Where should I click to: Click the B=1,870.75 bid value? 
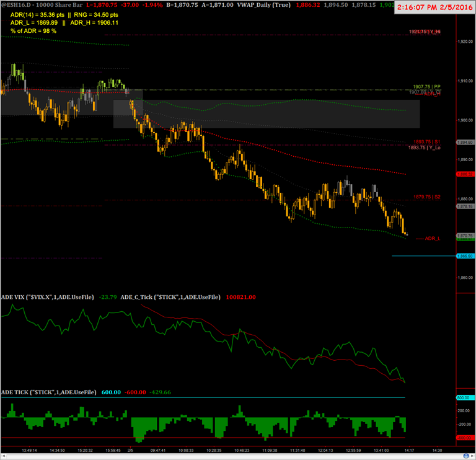[182, 5]
